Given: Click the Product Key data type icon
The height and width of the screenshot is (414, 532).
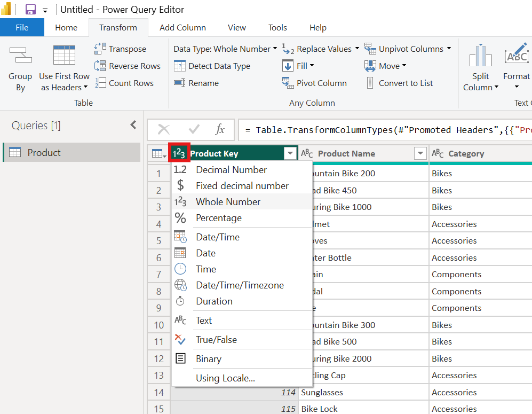Looking at the screenshot, I should [x=179, y=153].
